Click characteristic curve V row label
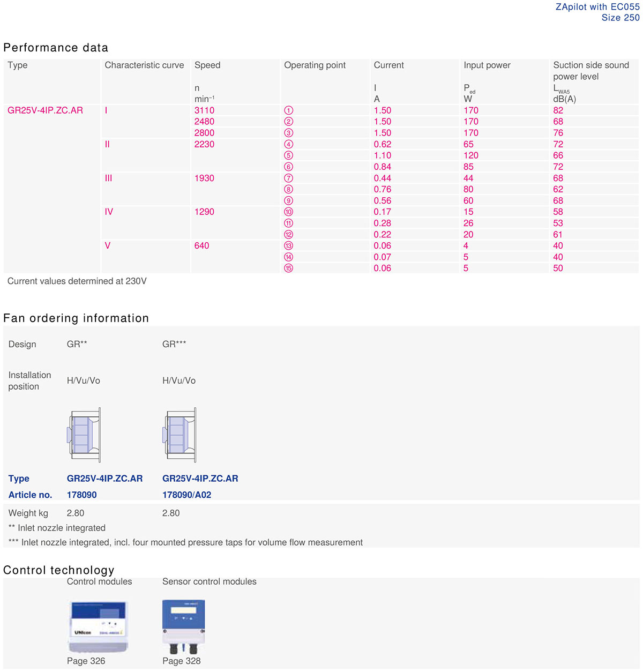This screenshot has height=672, width=643. pyautogui.click(x=108, y=245)
